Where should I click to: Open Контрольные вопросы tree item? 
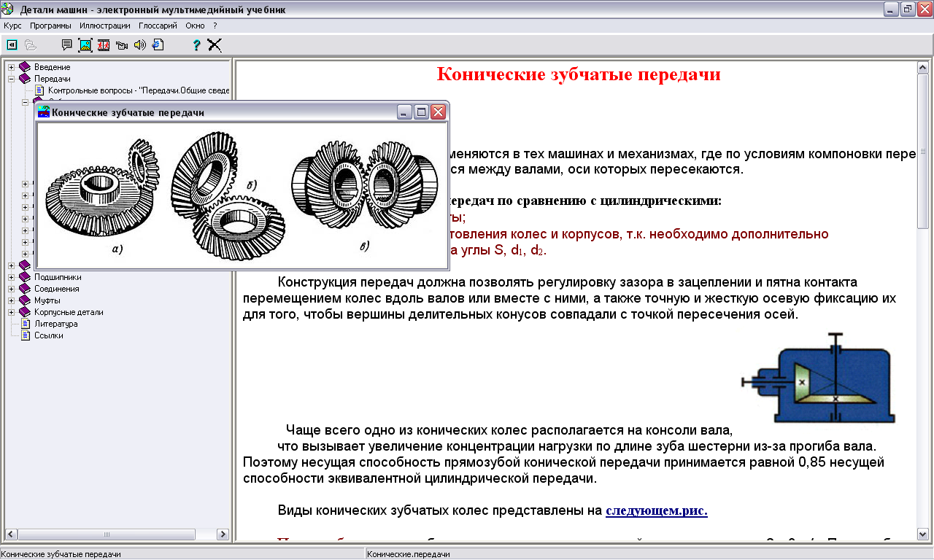138,90
